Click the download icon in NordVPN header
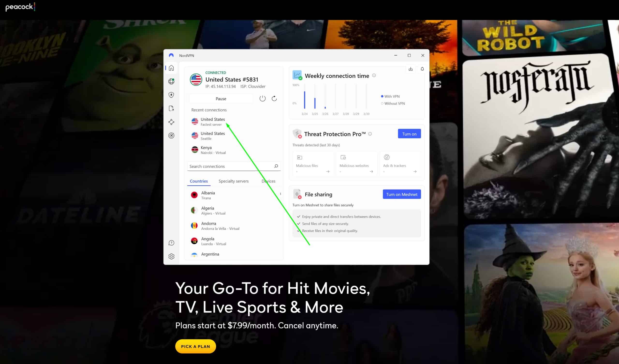 point(411,69)
